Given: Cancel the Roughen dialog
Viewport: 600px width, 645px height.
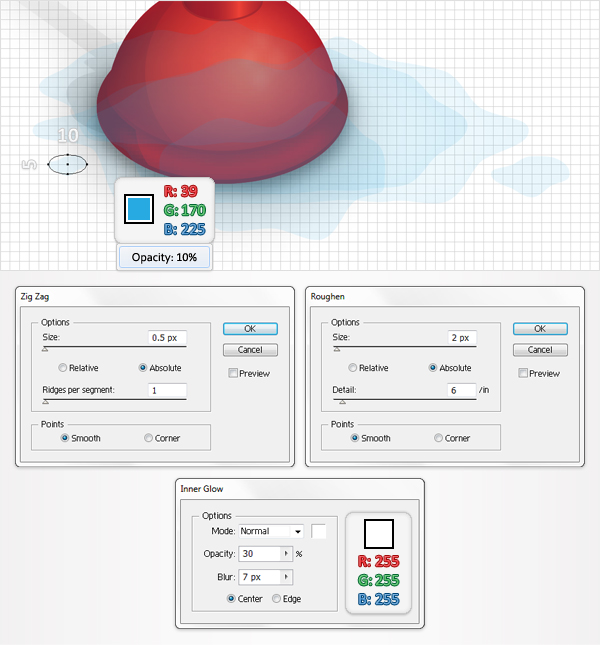Looking at the screenshot, I should click(x=540, y=350).
